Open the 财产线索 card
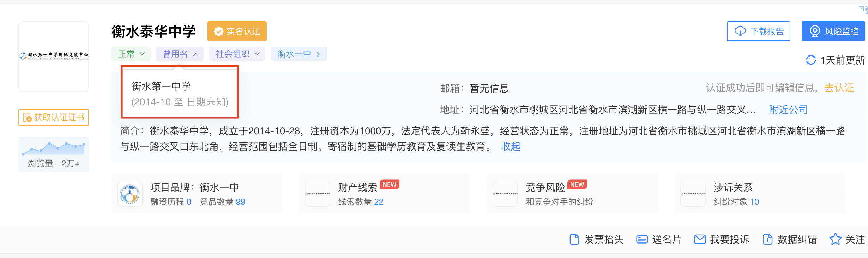868x258 pixels. (384, 194)
